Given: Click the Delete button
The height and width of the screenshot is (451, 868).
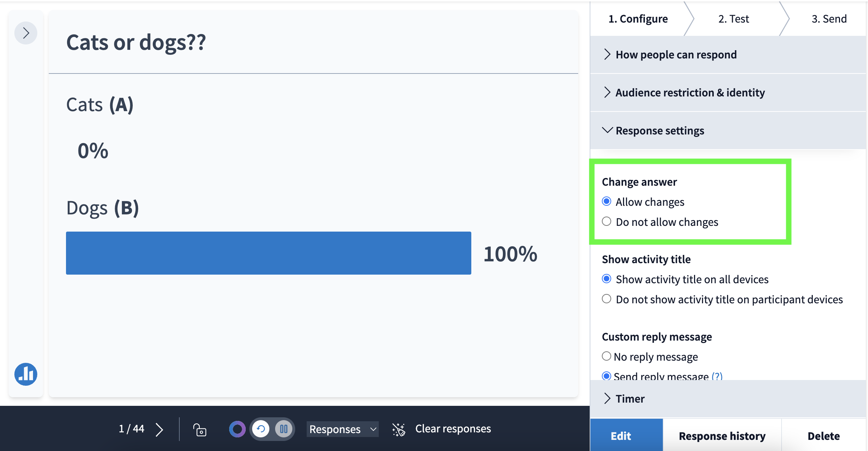Looking at the screenshot, I should pos(823,436).
